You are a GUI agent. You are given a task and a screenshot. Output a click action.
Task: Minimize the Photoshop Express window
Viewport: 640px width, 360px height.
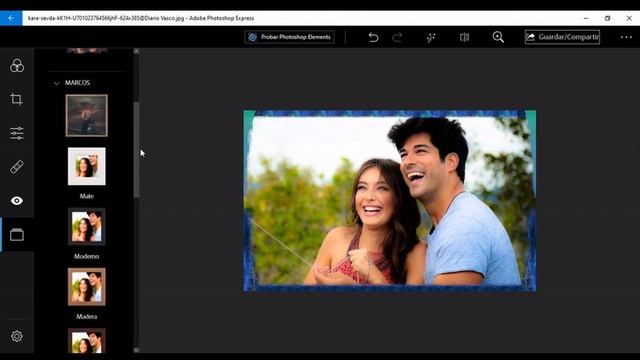click(586, 18)
